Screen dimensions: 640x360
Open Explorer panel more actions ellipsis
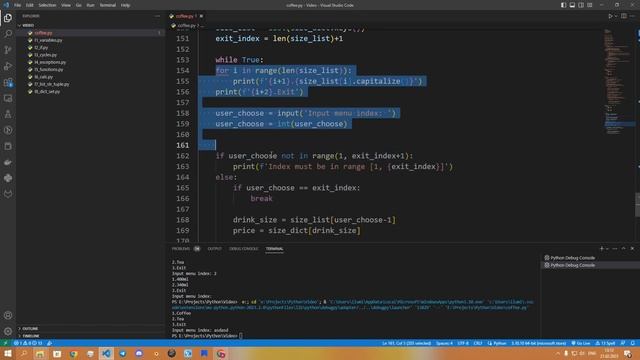(157, 16)
